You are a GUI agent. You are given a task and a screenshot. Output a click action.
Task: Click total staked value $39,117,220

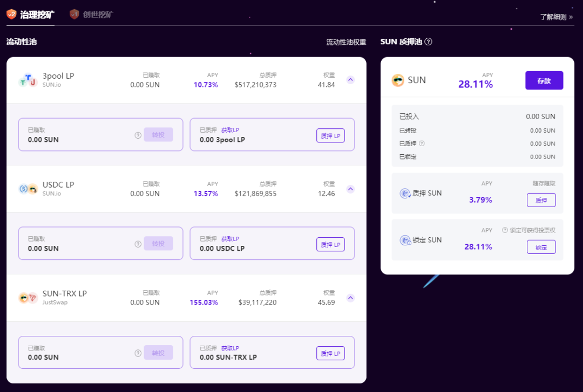pyautogui.click(x=257, y=302)
